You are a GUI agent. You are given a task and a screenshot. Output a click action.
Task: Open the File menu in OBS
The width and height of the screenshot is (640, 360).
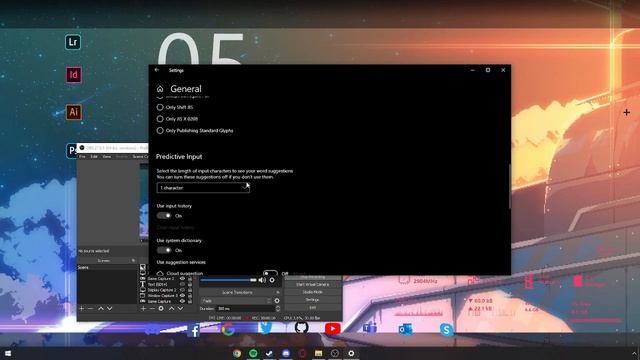click(82, 157)
